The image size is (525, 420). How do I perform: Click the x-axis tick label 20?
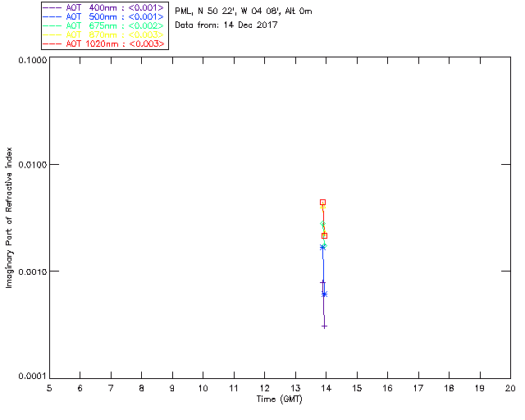point(510,389)
